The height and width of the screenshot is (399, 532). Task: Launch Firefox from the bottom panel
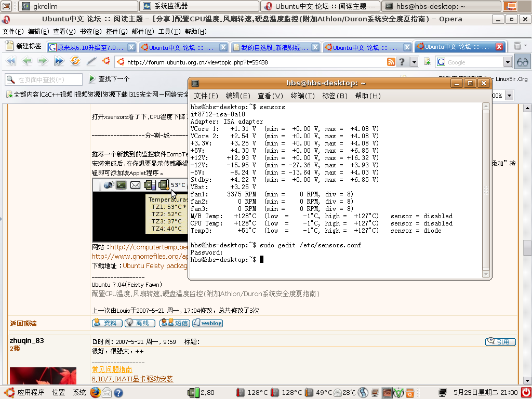click(x=96, y=393)
